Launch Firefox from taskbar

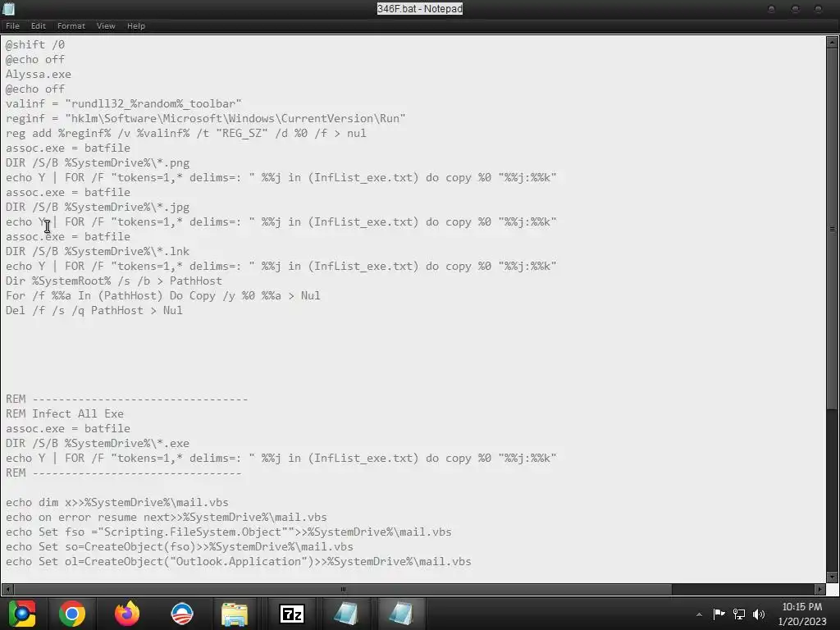tap(127, 614)
